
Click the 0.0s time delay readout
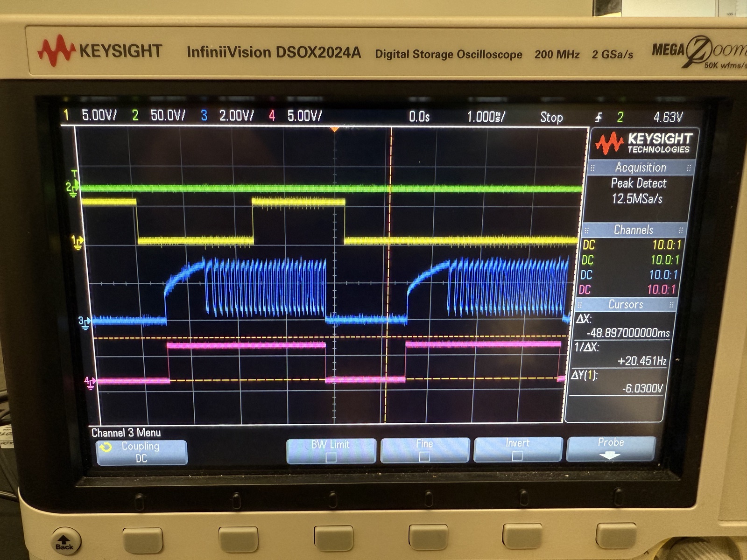tap(419, 116)
